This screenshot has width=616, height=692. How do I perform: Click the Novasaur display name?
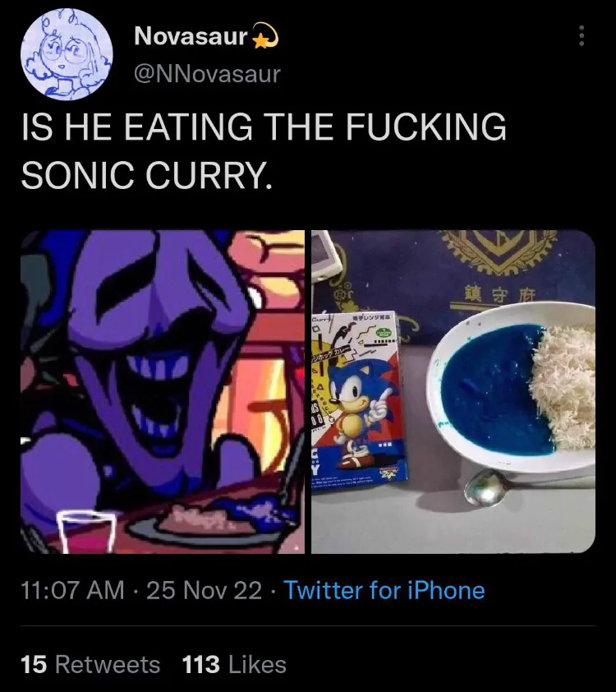point(191,37)
